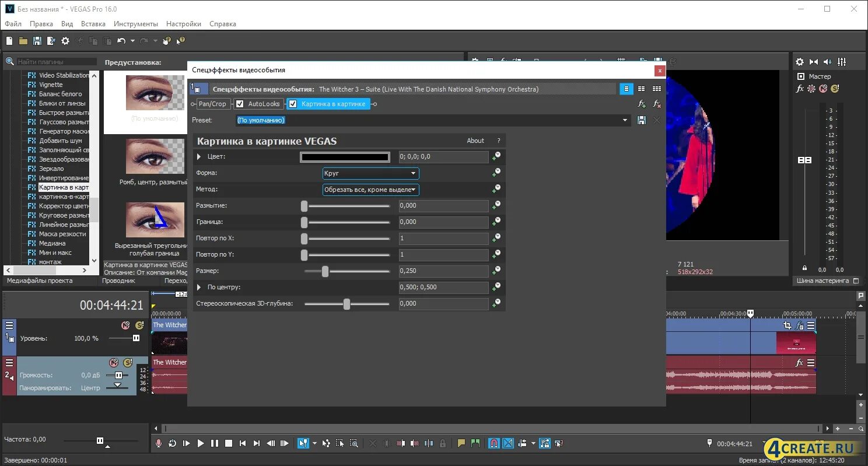Viewport: 868px width, 466px height.
Task: Pause playback in the transport bar
Action: [214, 443]
